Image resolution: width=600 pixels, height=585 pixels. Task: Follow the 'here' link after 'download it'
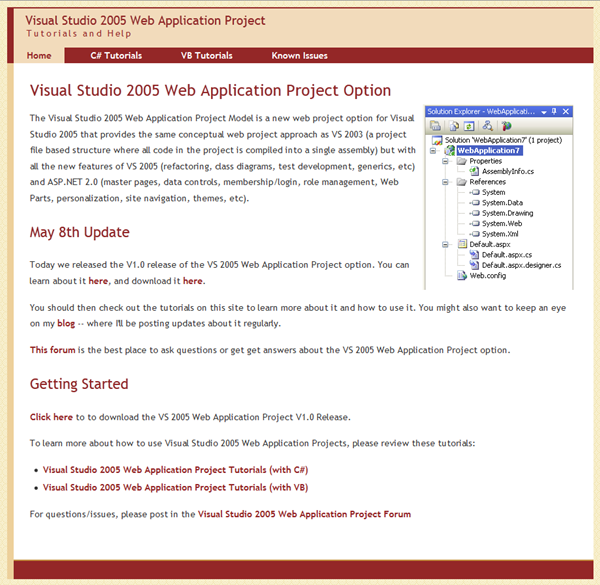click(192, 281)
